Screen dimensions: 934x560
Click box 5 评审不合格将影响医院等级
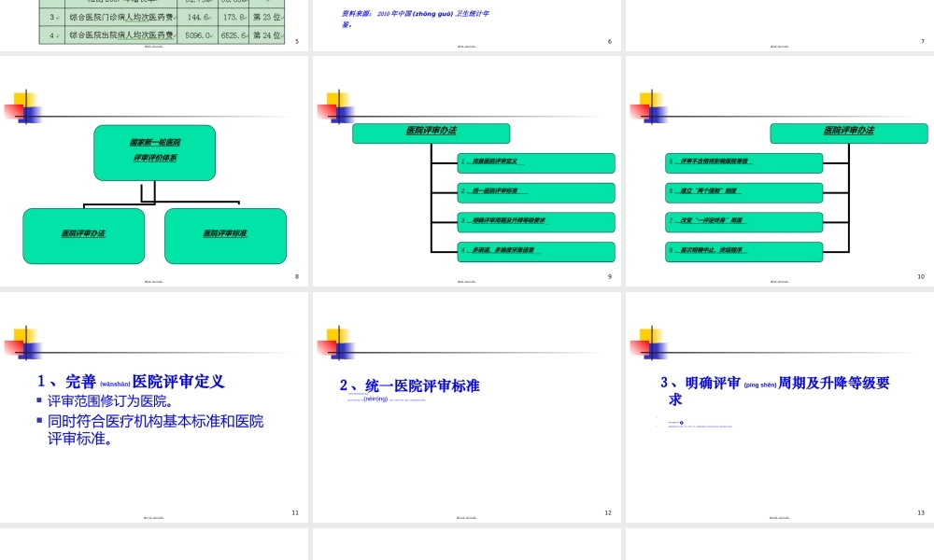pyautogui.click(x=744, y=162)
